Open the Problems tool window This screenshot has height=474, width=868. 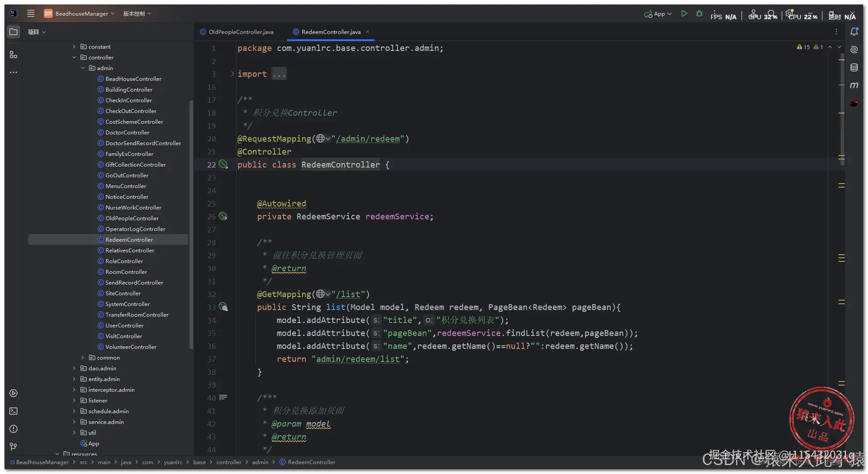click(13, 429)
